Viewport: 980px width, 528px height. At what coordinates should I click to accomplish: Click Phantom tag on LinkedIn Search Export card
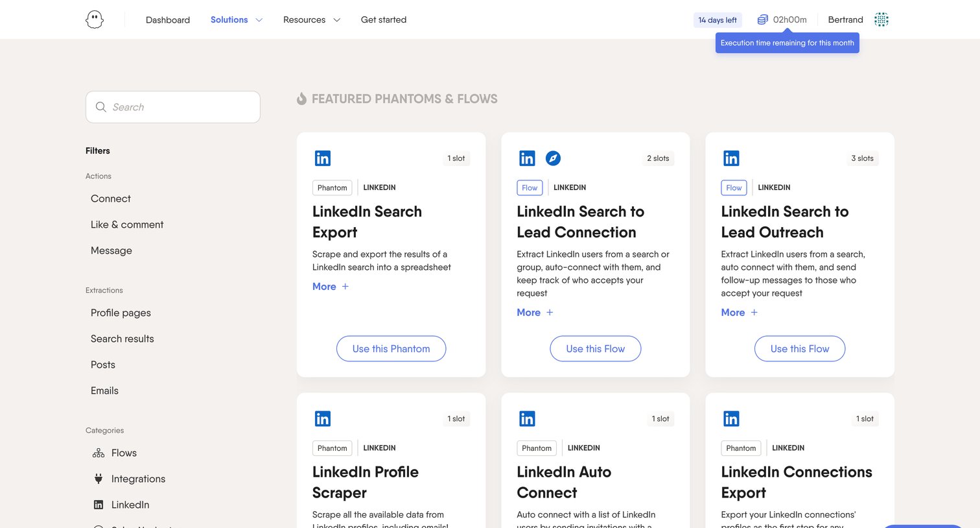click(x=332, y=187)
